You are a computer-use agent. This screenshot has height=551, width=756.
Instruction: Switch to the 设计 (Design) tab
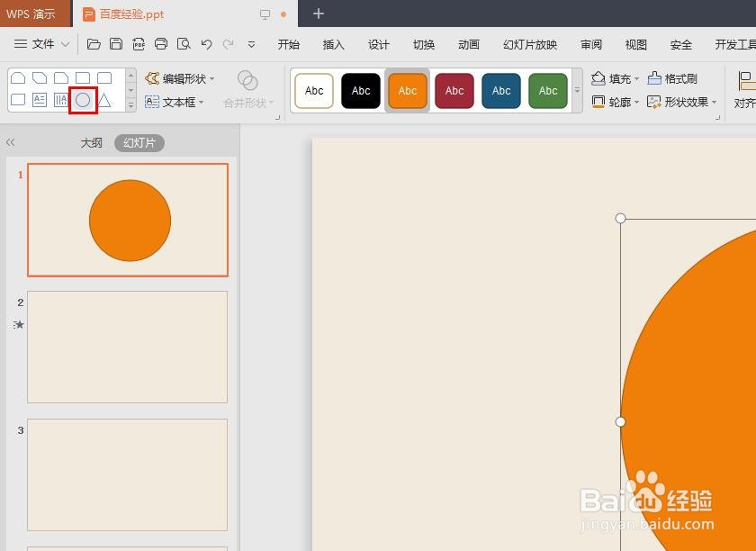(x=379, y=44)
